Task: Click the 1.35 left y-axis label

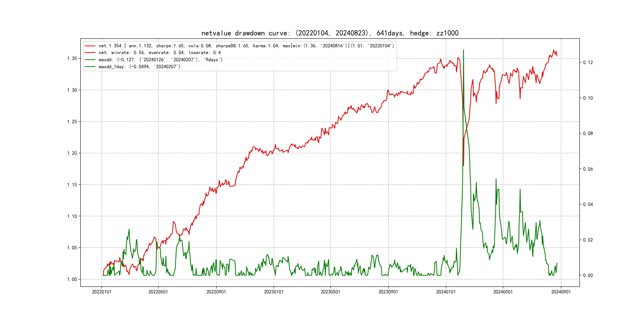Action: coord(72,58)
